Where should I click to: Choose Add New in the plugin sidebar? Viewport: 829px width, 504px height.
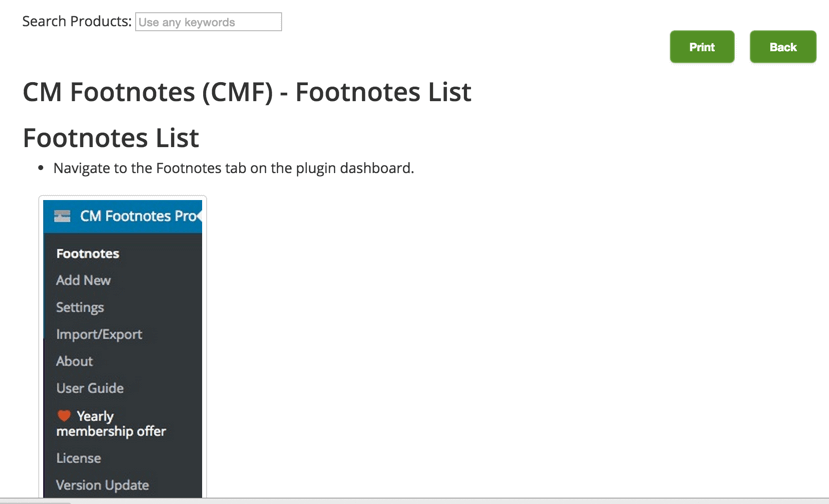tap(83, 281)
